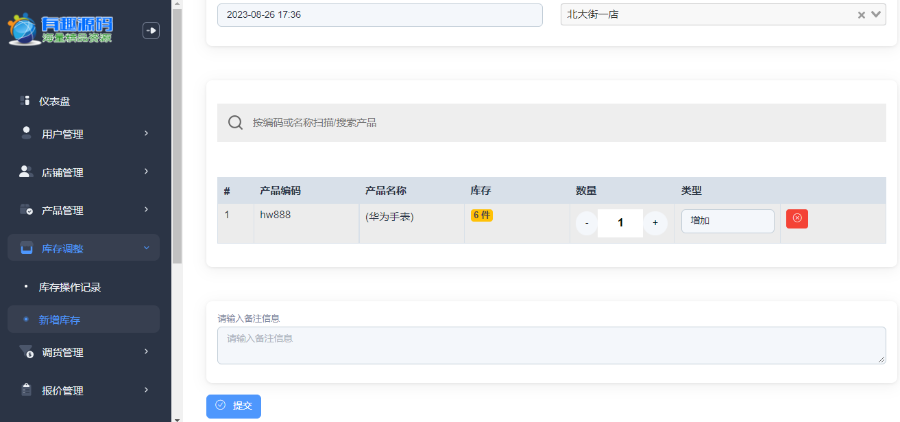Screen dimensions: 900x422
Task: Click the sidebar collapse arrow icon
Action: (x=151, y=31)
